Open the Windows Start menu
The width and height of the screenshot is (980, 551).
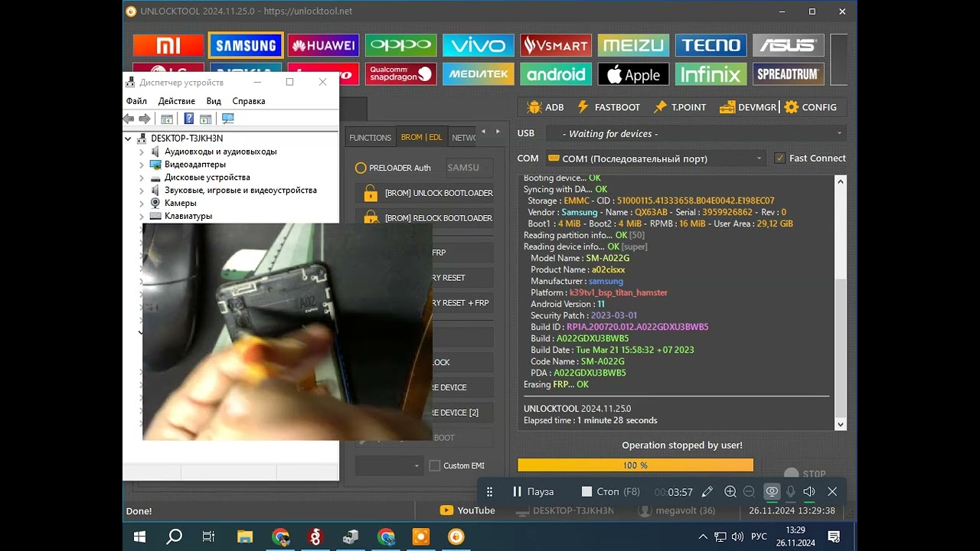coord(140,536)
